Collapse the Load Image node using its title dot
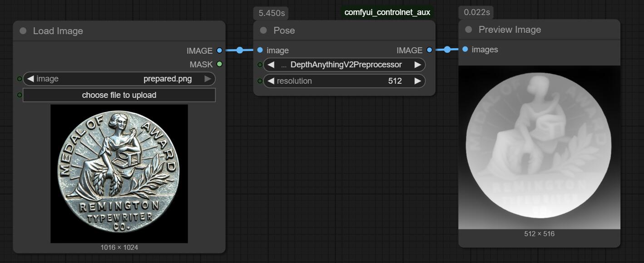The width and height of the screenshot is (644, 263). 23,31
